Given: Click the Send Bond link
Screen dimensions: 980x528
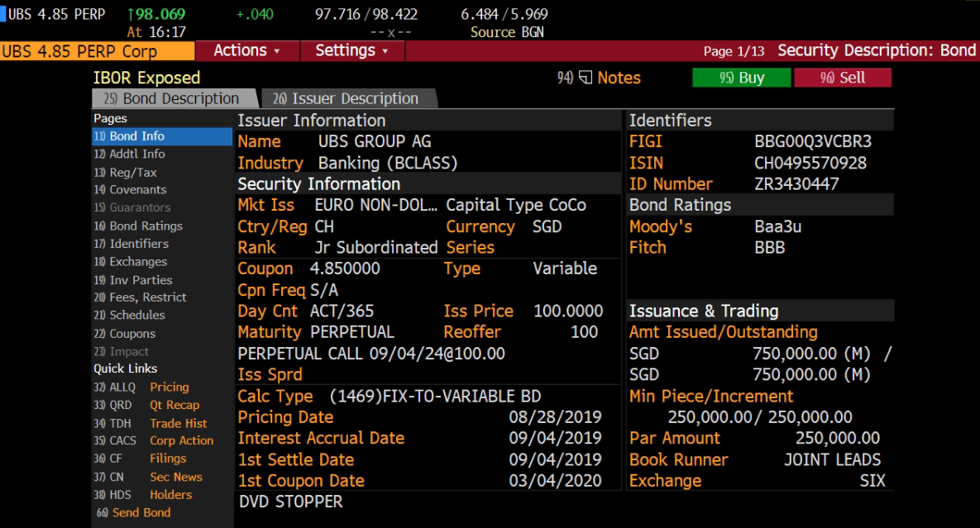Looking at the screenshot, I should 134,513.
